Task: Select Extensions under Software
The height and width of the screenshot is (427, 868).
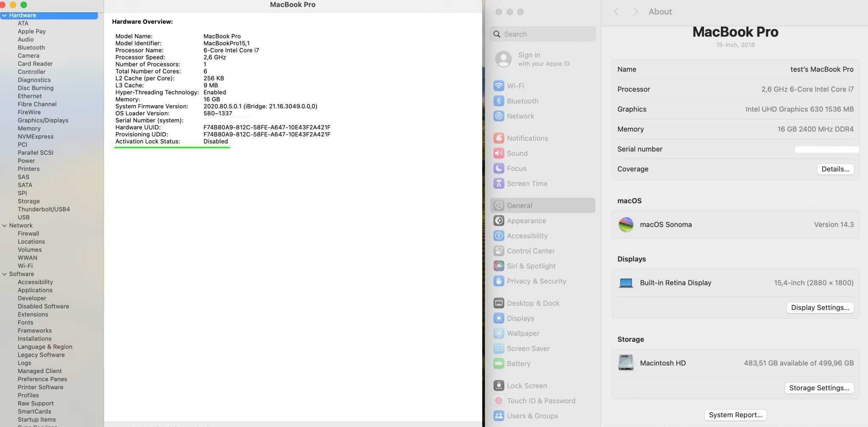Action: [x=33, y=315]
